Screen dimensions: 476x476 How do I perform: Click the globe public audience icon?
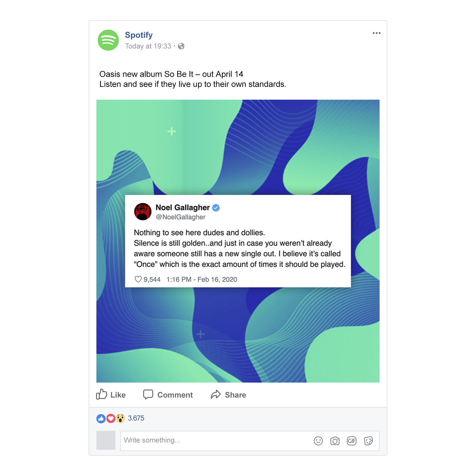coord(181,46)
